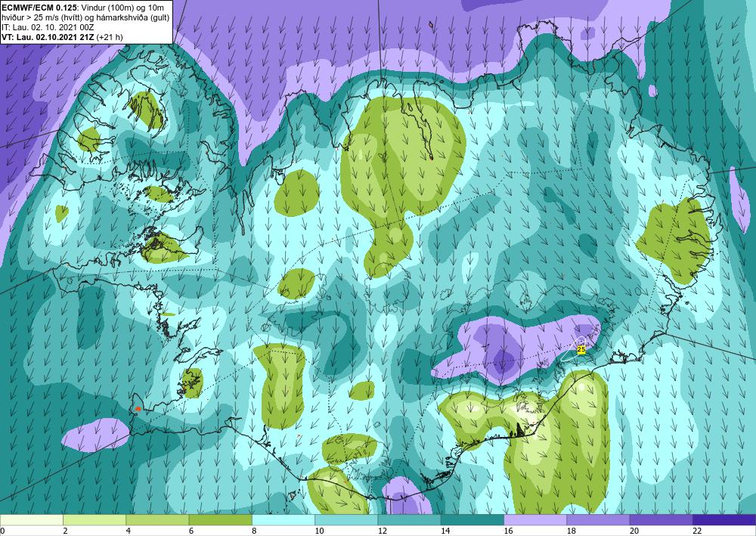This screenshot has height=536, width=756.
Task: Click the '8' label on the color scale
Action: (x=254, y=531)
